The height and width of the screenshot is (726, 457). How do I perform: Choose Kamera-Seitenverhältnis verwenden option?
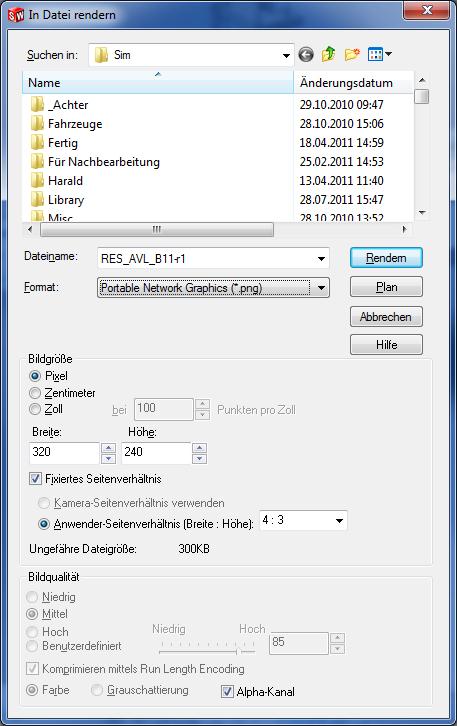tap(44, 502)
